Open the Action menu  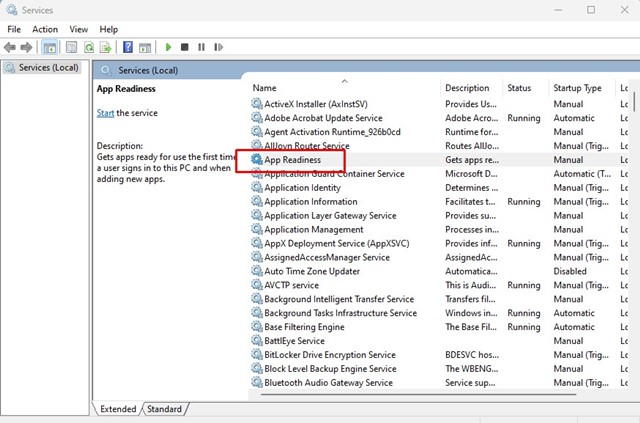tap(45, 29)
